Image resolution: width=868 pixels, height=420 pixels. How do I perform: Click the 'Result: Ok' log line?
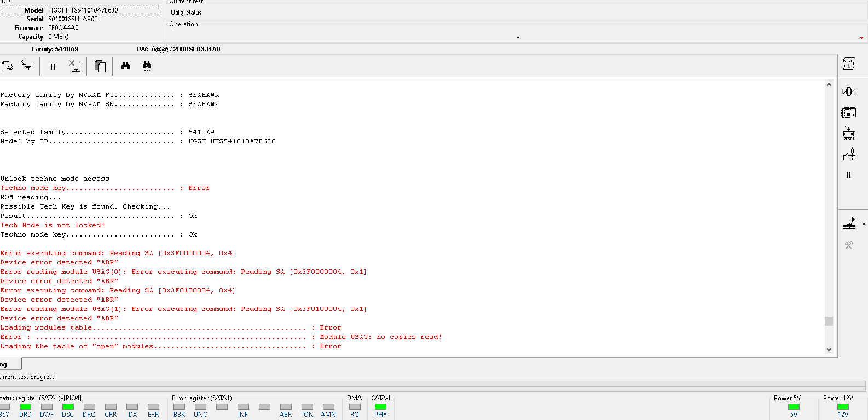click(x=99, y=216)
